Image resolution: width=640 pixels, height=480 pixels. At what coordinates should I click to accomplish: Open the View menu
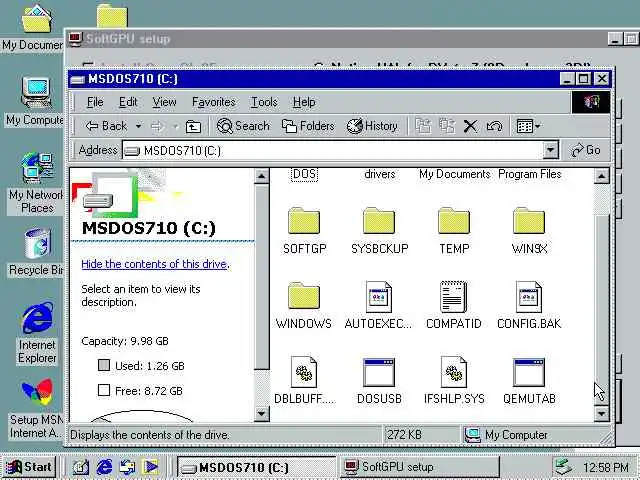tap(164, 102)
